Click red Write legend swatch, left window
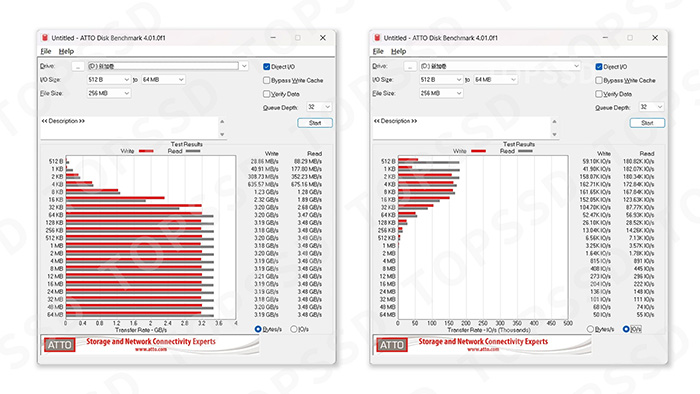Screen dimensions: 700x394 [146, 151]
